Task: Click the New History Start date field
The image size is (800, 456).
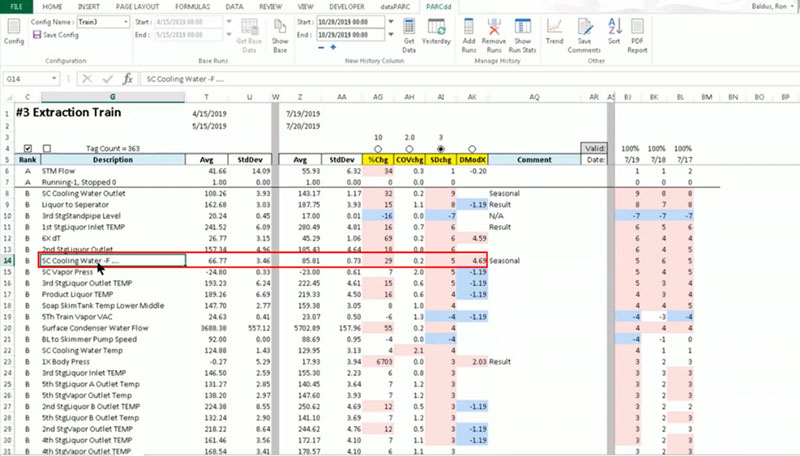Action: [349, 22]
